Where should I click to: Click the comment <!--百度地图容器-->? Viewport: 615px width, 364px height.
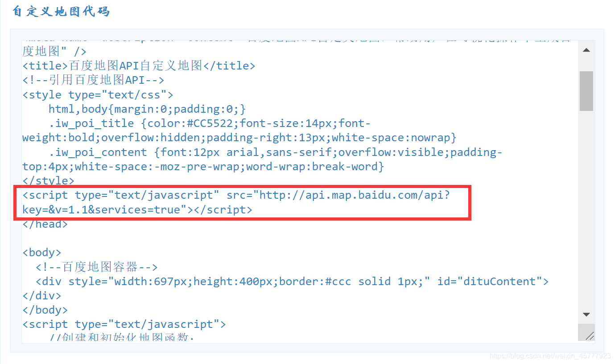click(x=97, y=267)
